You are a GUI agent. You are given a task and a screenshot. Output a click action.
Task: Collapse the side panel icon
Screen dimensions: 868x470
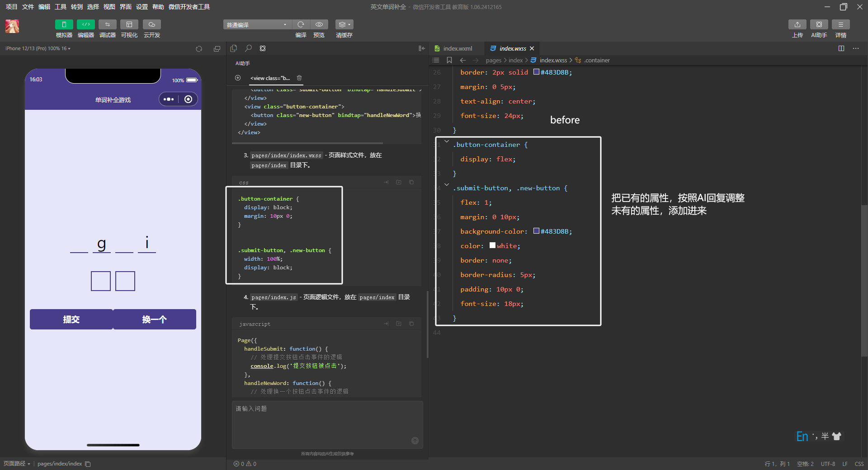[x=422, y=48]
